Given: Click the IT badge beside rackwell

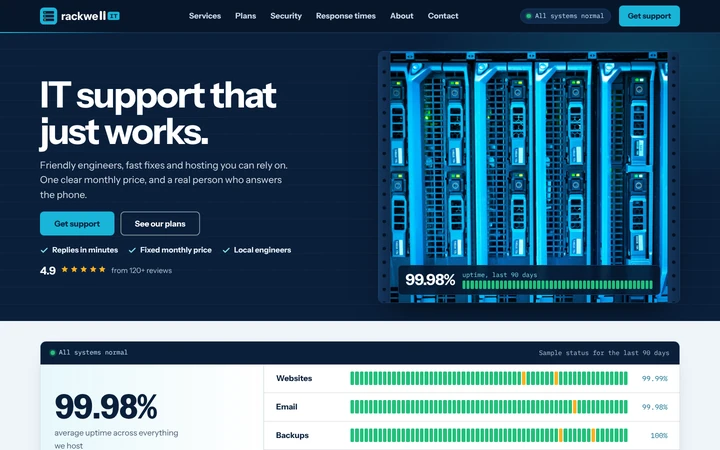Looking at the screenshot, I should (x=113, y=16).
